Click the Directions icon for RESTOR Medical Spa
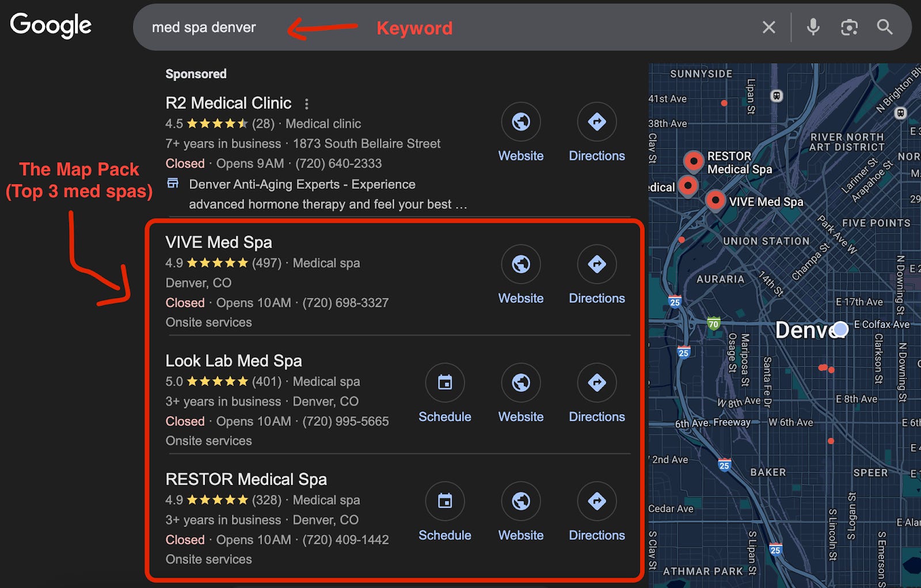 coord(597,501)
